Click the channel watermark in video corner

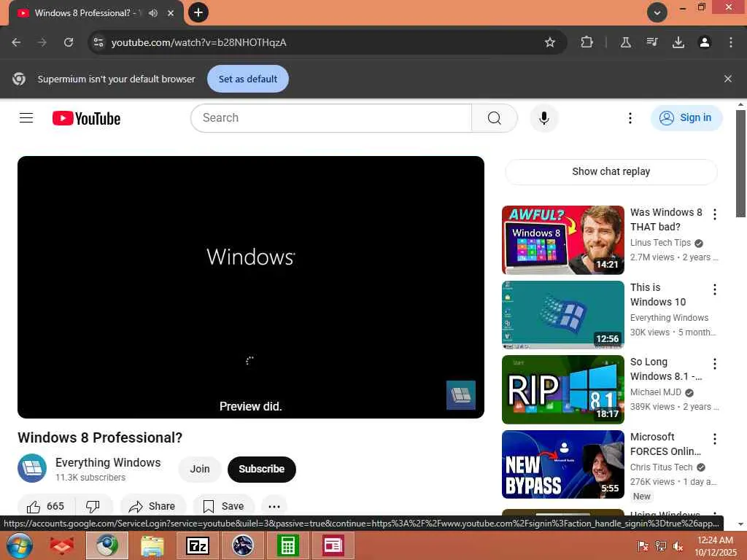pos(461,394)
